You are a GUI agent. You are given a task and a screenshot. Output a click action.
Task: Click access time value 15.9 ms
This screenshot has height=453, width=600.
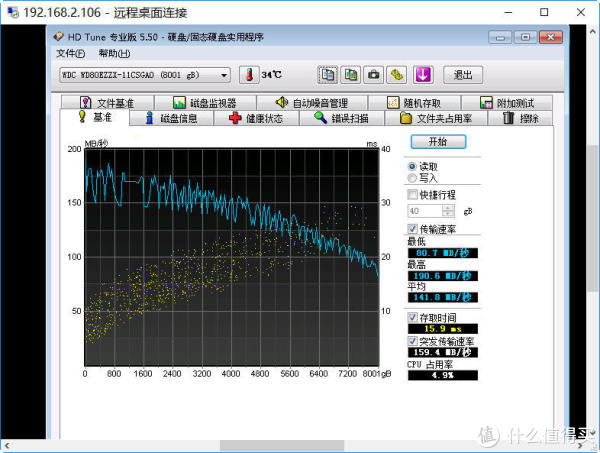(443, 329)
